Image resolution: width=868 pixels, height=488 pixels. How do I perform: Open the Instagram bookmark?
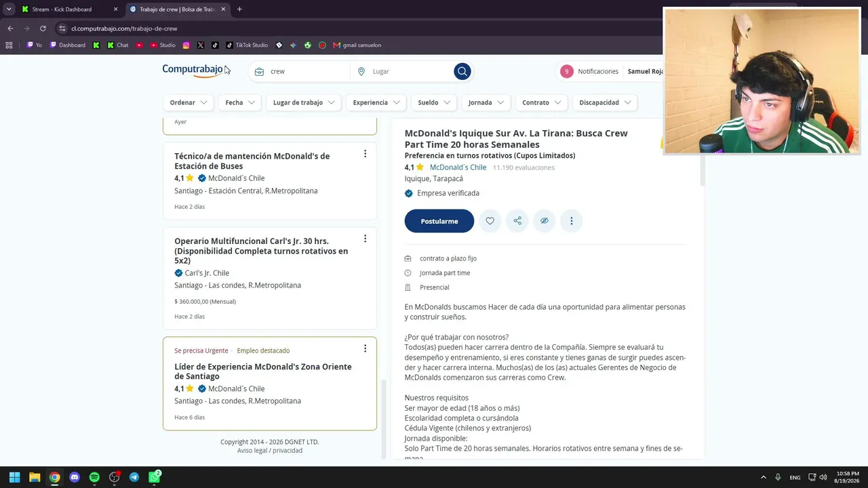click(x=186, y=45)
